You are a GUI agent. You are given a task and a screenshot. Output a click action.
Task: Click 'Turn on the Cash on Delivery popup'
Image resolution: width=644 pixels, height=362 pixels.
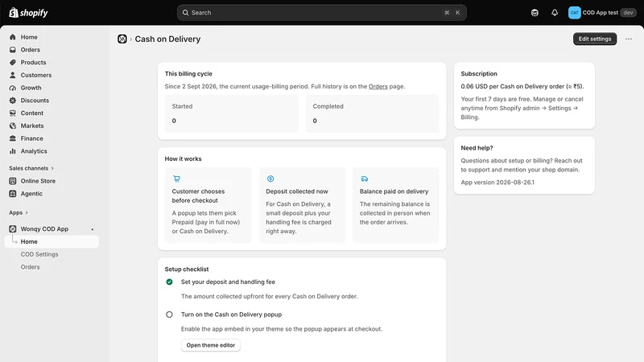coord(231,315)
